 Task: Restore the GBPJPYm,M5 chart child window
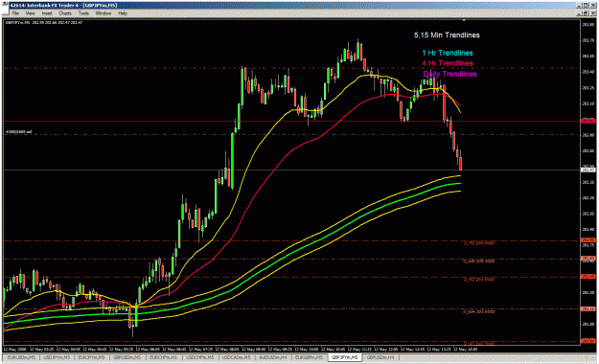coord(587,13)
